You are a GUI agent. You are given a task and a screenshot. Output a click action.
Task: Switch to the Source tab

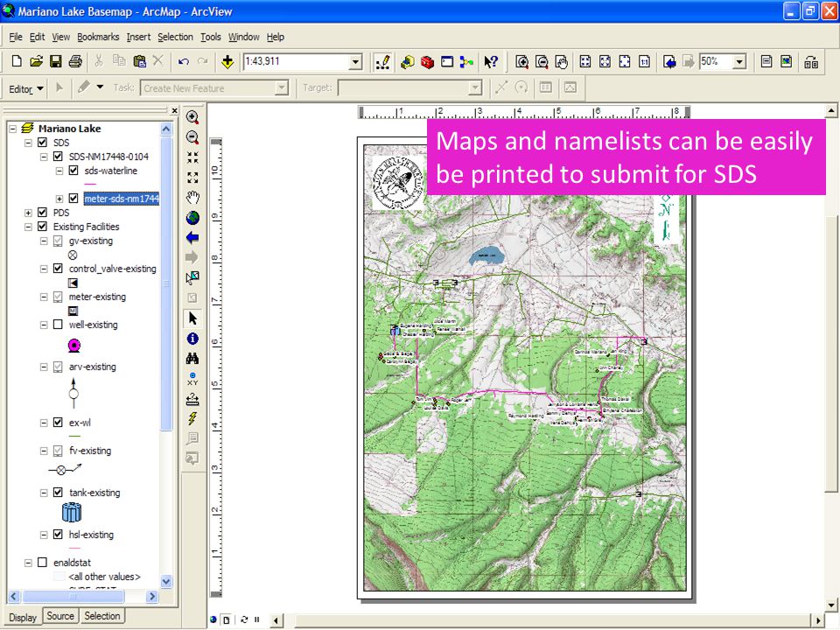click(x=60, y=616)
